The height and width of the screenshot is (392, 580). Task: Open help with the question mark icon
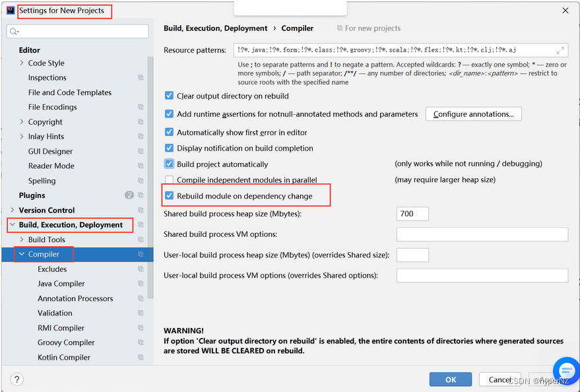[16, 379]
